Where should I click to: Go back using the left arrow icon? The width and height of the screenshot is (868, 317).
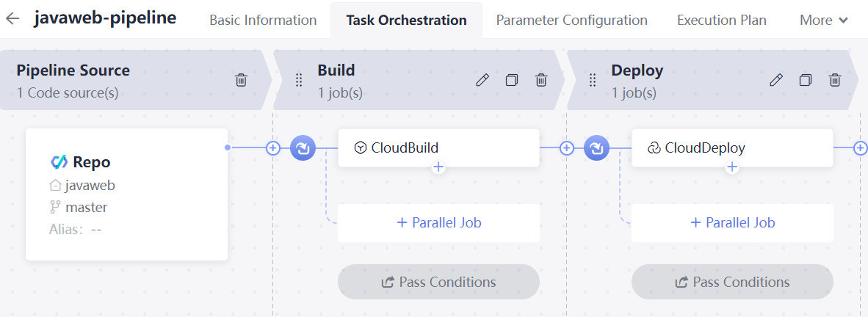(12, 19)
